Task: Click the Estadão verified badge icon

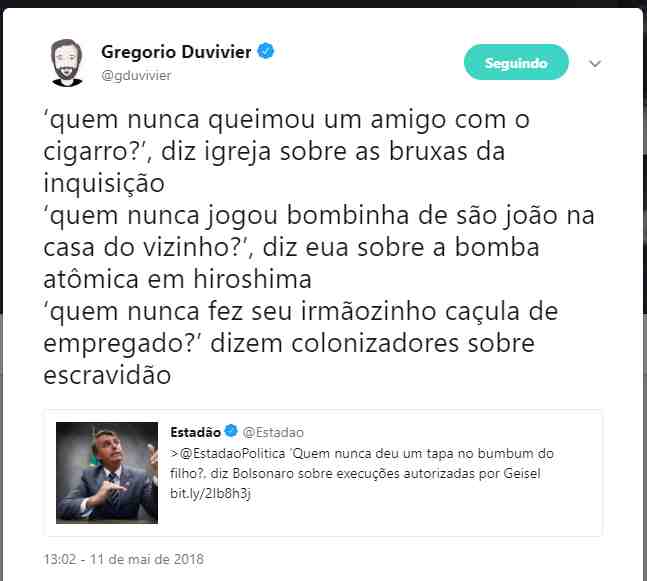Action: tap(231, 431)
